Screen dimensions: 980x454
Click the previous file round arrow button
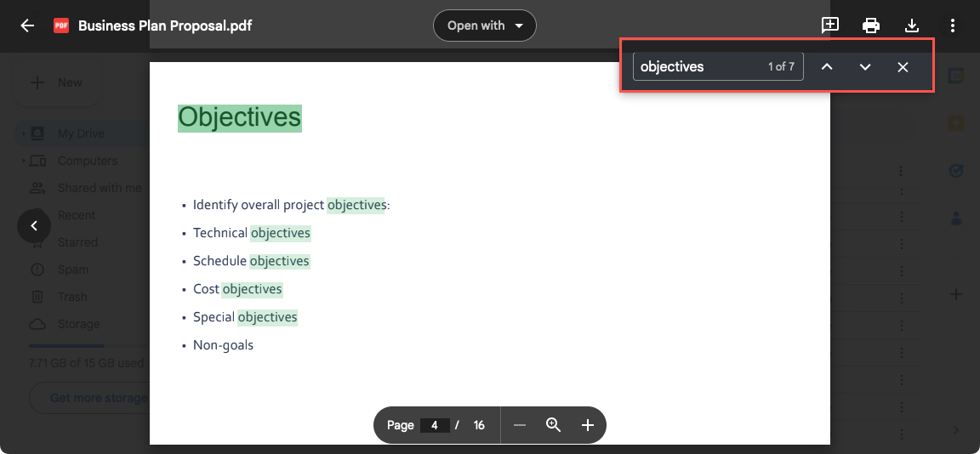coord(34,226)
